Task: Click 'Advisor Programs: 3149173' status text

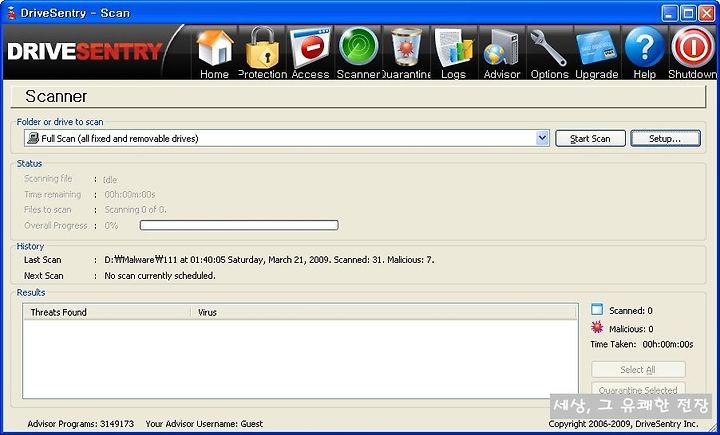Action: tap(81, 424)
